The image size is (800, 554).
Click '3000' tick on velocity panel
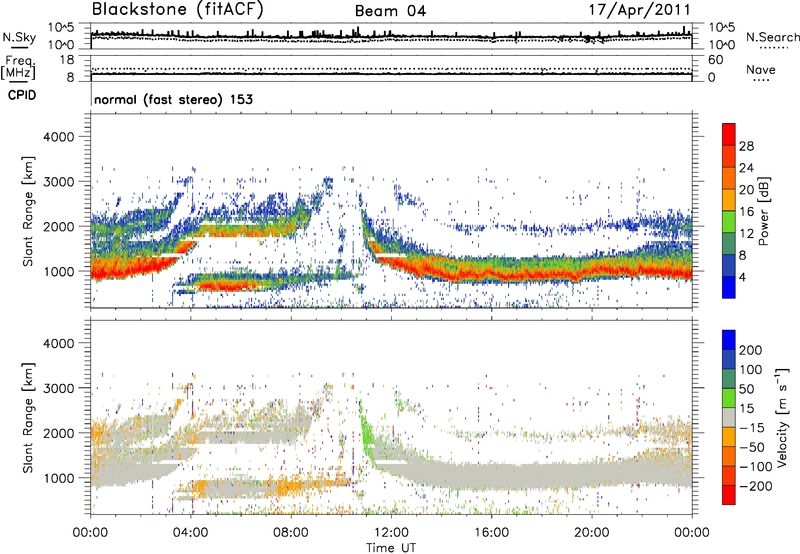click(59, 388)
